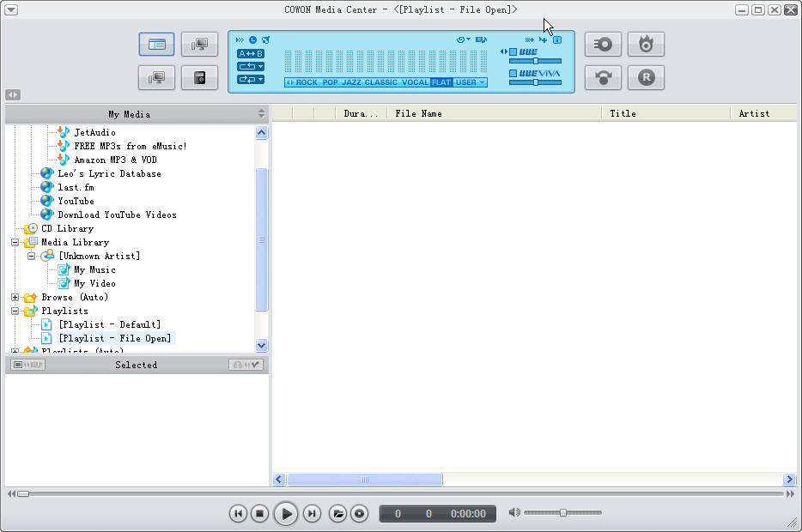The height and width of the screenshot is (532, 802).
Task: Open the shuffle mode dropdown
Action: click(251, 79)
